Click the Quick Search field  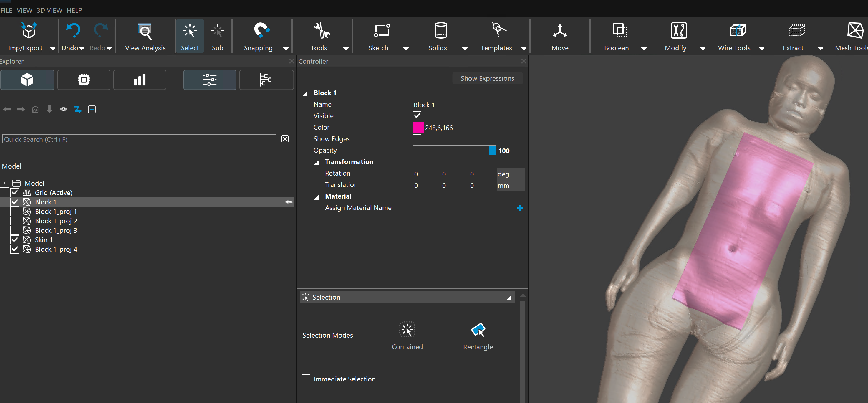[139, 139]
